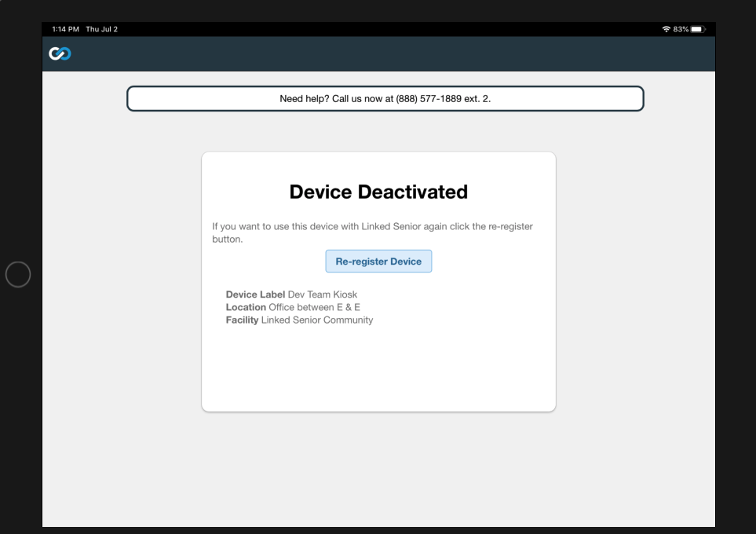The height and width of the screenshot is (534, 756).
Task: Select the Office between E & E text
Action: coord(315,307)
